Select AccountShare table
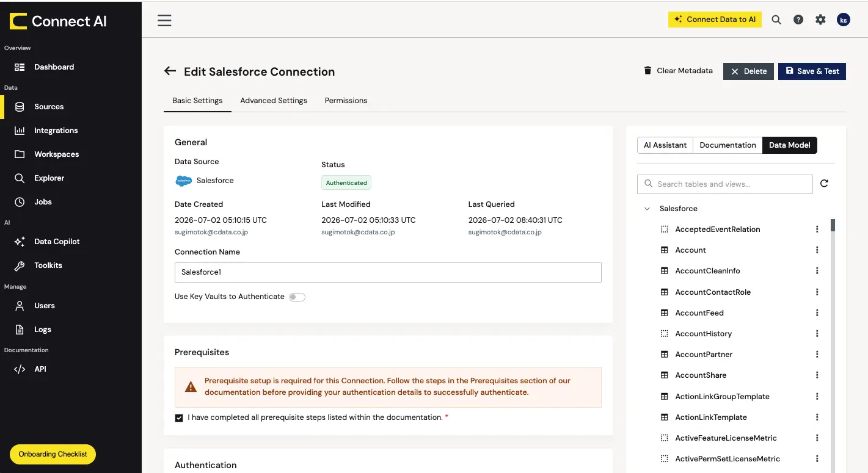868x473 pixels. click(x=701, y=375)
